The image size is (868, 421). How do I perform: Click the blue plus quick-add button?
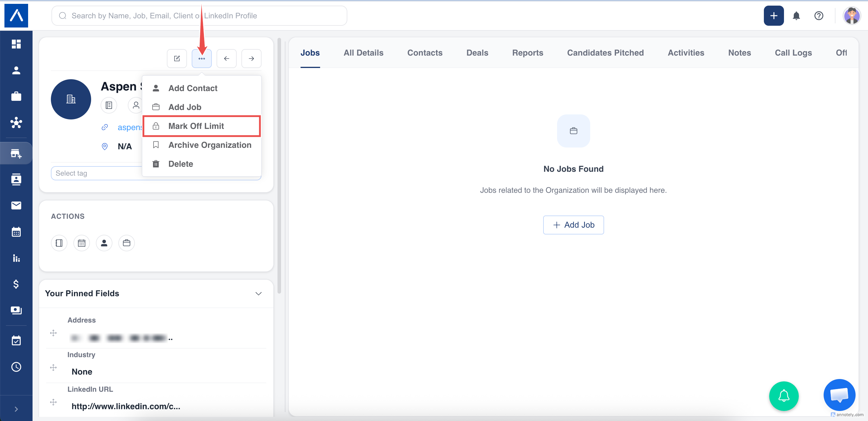(x=774, y=15)
